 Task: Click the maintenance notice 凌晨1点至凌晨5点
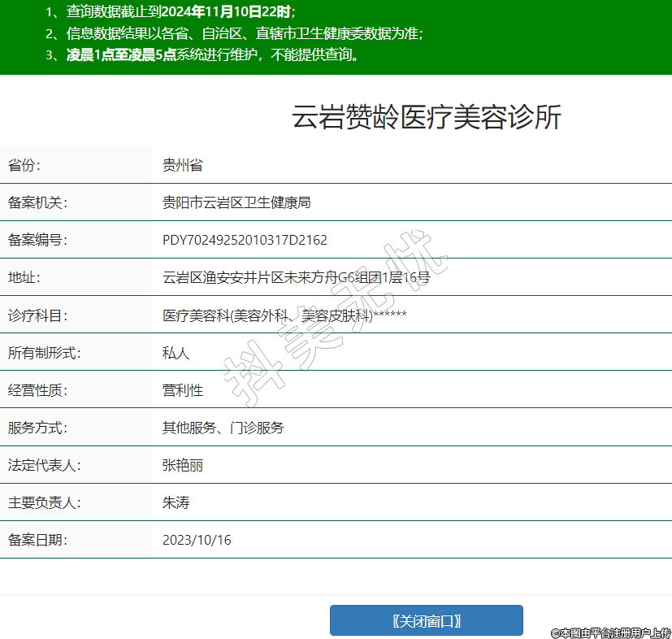pos(213,55)
